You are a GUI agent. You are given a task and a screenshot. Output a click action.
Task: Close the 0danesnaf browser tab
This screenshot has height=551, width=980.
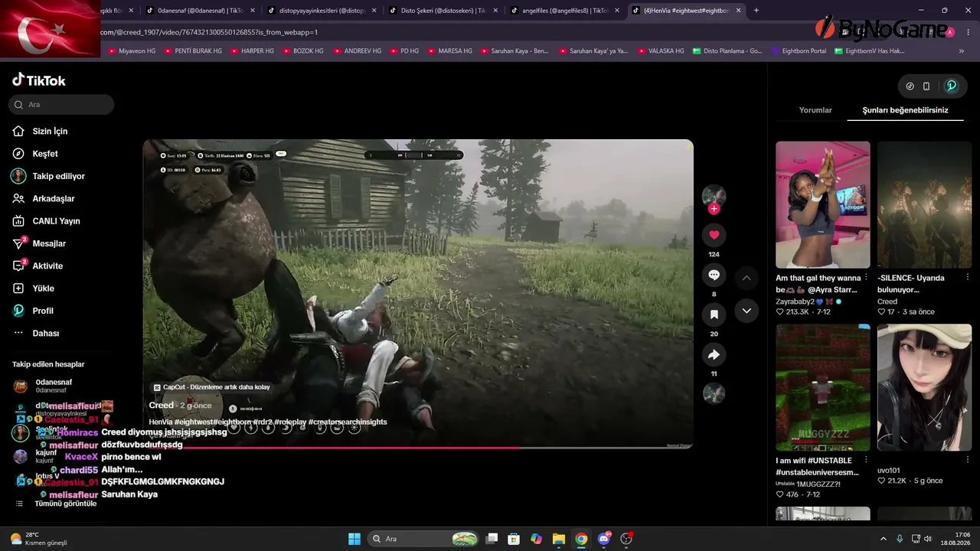[x=253, y=11]
